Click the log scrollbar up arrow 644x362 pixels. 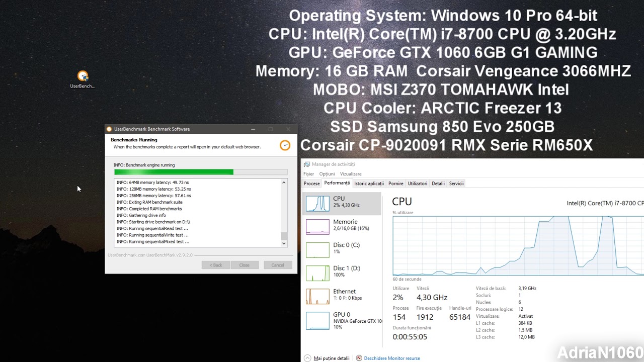point(284,183)
